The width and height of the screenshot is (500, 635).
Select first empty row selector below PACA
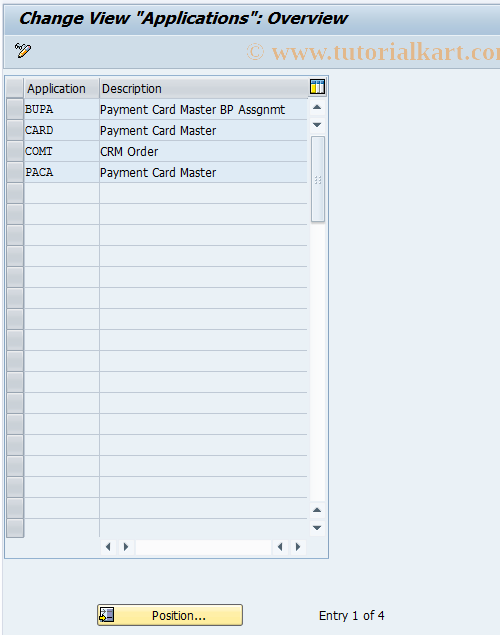click(x=15, y=194)
